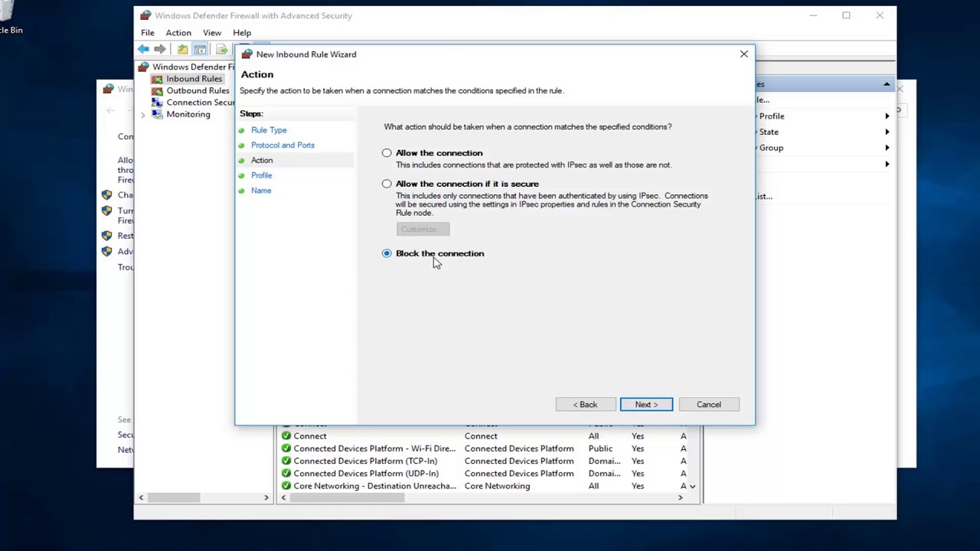Go to the Profile wizard step

[x=261, y=175]
